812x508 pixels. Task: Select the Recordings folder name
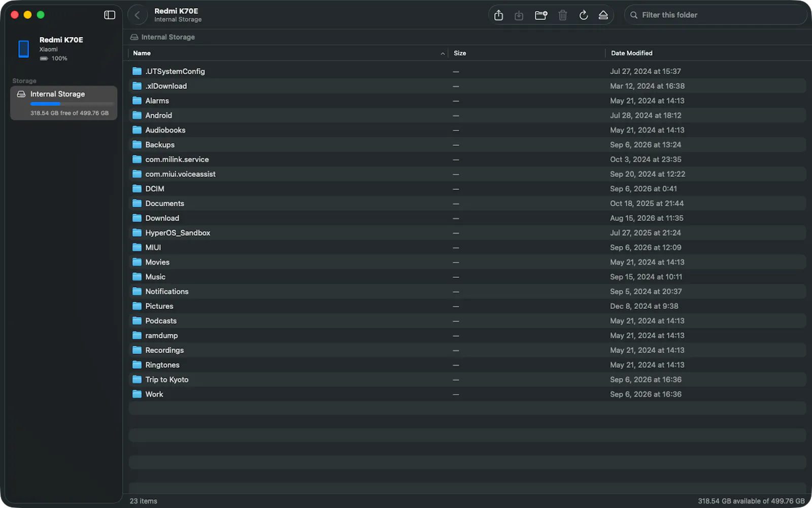pos(164,350)
